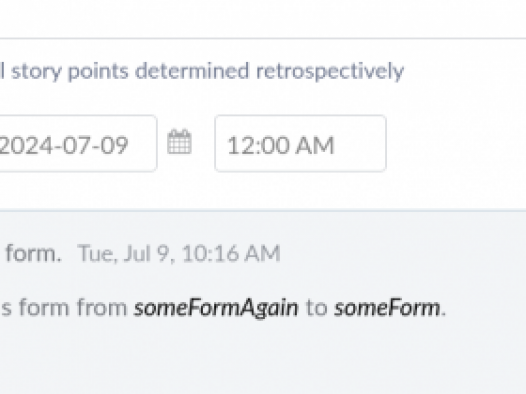
Task: Click the 'Jul 9' part of timestamp
Action: click(146, 253)
